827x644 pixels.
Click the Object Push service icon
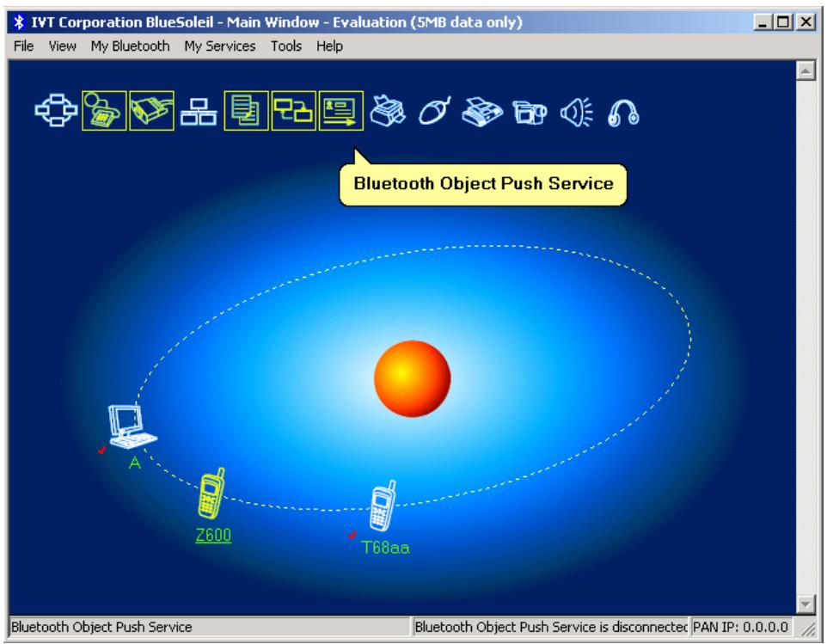click(340, 111)
